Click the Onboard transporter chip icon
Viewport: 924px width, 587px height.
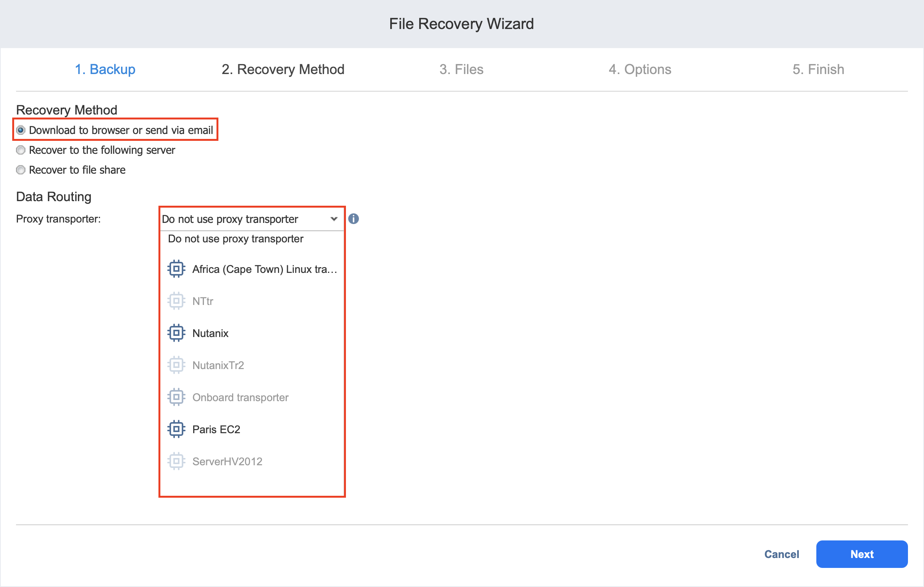click(x=176, y=397)
